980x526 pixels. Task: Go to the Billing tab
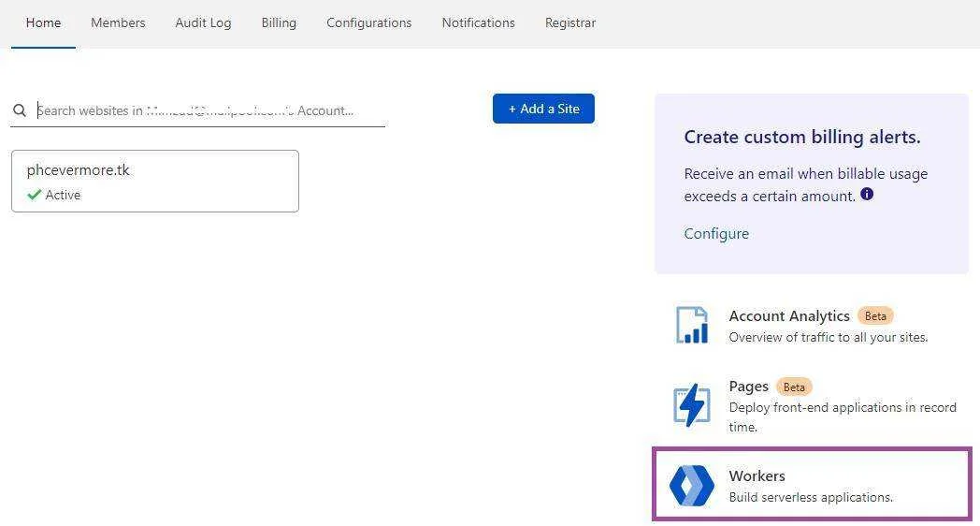tap(279, 23)
